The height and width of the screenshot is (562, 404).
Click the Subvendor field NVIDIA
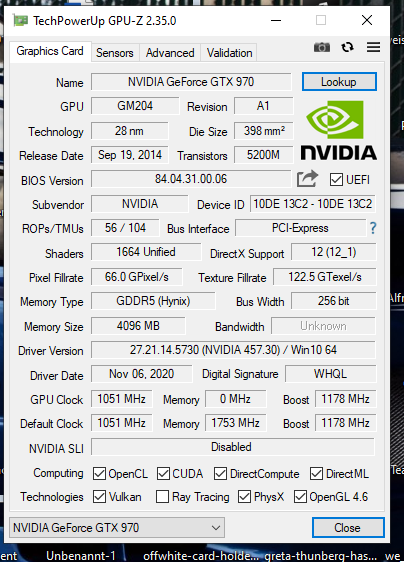139,204
